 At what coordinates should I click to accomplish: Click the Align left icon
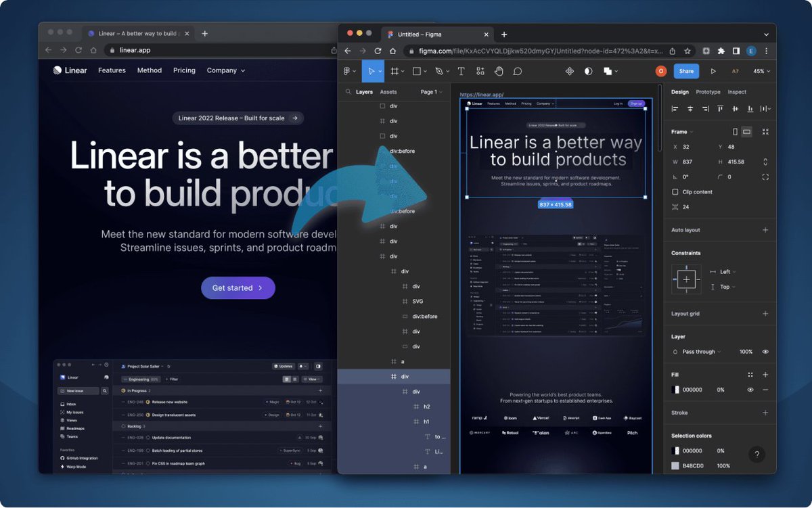point(675,108)
